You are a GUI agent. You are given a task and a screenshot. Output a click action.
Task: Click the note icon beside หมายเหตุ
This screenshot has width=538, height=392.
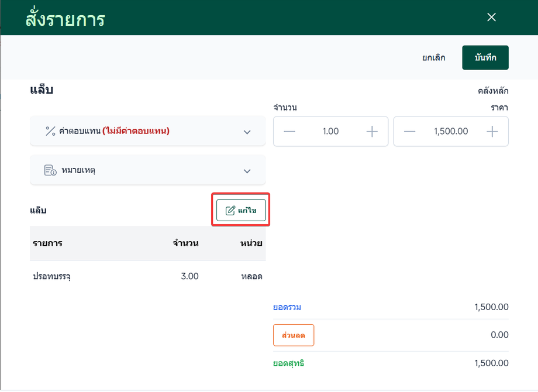click(x=50, y=171)
